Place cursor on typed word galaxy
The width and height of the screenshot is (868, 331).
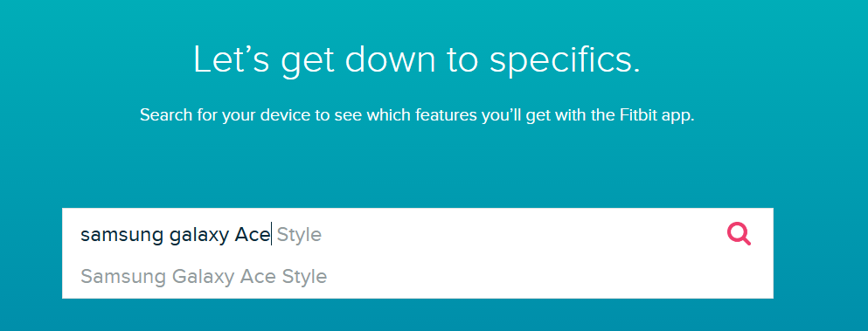tap(198, 235)
